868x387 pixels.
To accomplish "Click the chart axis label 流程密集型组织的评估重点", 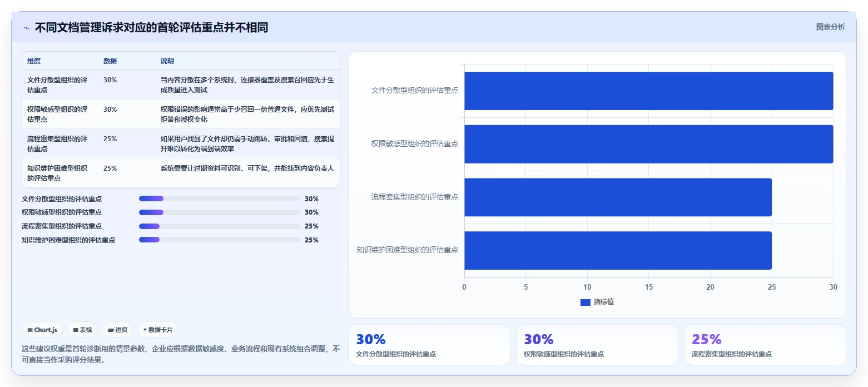I will 415,197.
